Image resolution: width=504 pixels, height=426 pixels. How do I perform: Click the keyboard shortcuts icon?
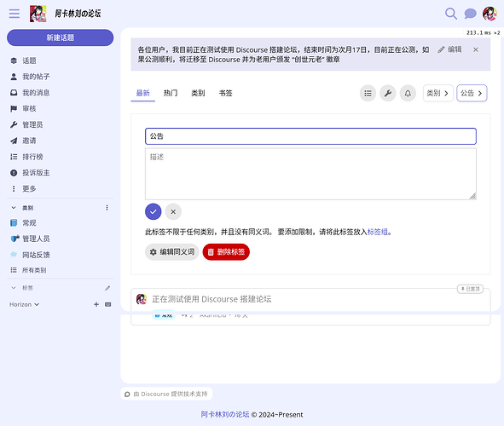pyautogui.click(x=108, y=304)
